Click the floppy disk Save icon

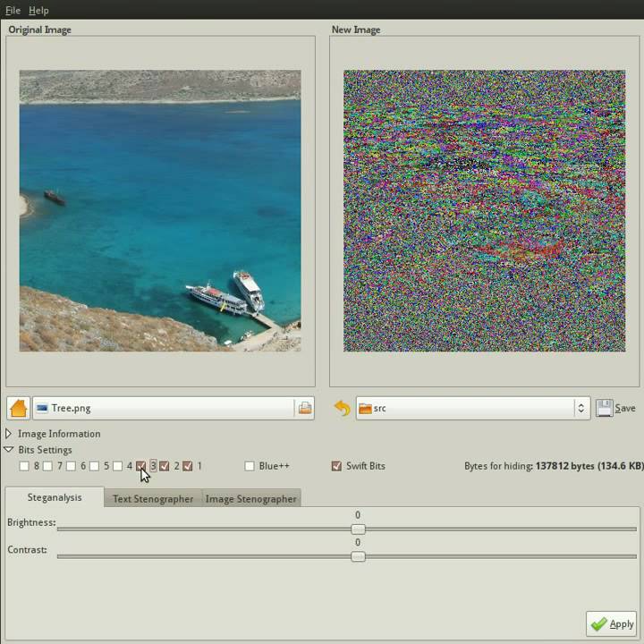[x=604, y=408]
